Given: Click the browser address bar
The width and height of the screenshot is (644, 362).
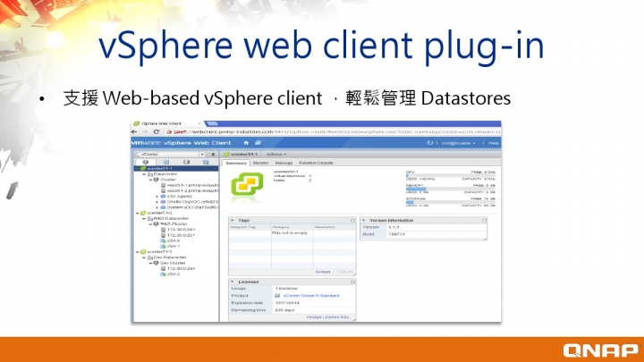Looking at the screenshot, I should tap(333, 131).
